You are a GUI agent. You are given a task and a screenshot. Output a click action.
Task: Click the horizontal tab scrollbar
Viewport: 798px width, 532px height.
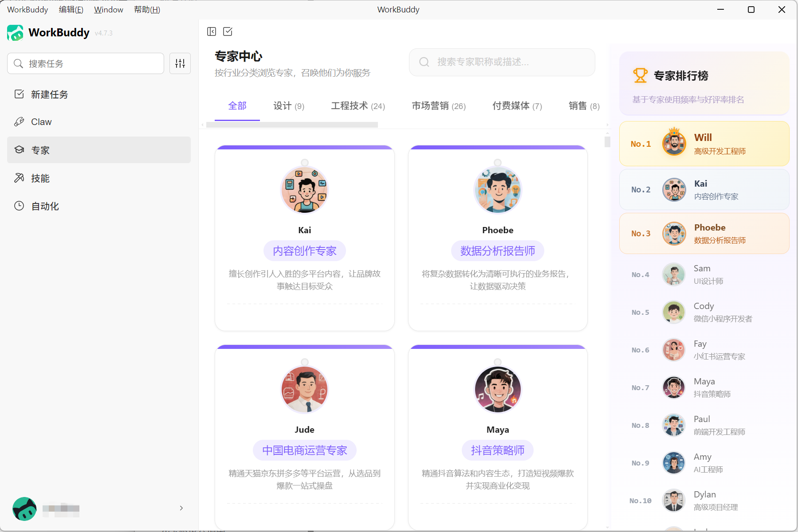[292, 125]
